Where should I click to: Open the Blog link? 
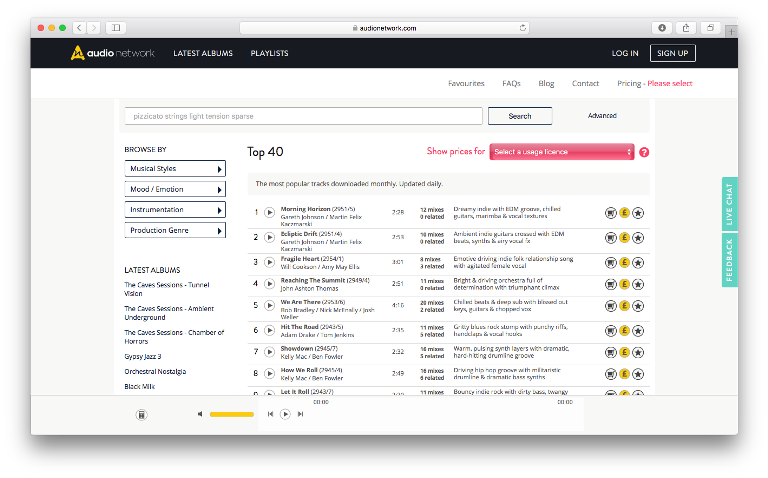coord(546,83)
